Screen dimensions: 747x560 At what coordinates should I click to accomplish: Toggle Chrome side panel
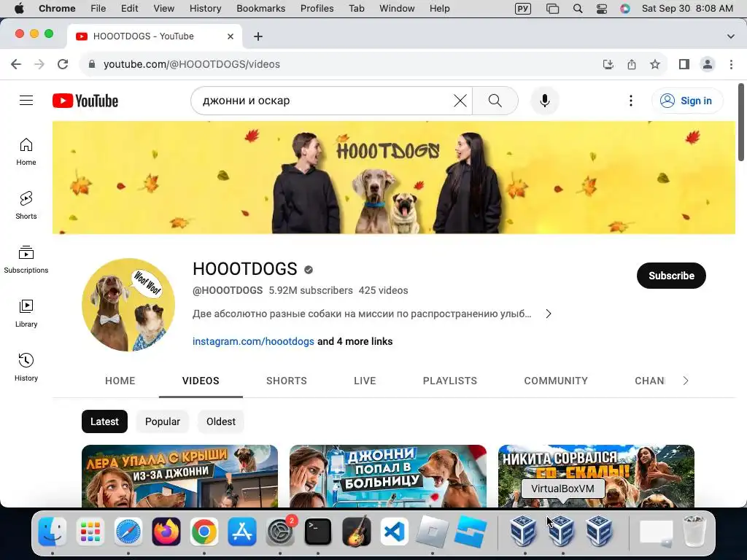click(x=684, y=64)
